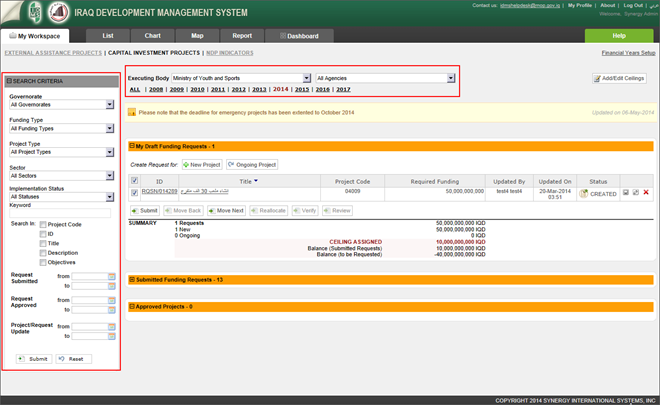Enable Search In Description checkbox

43,253
